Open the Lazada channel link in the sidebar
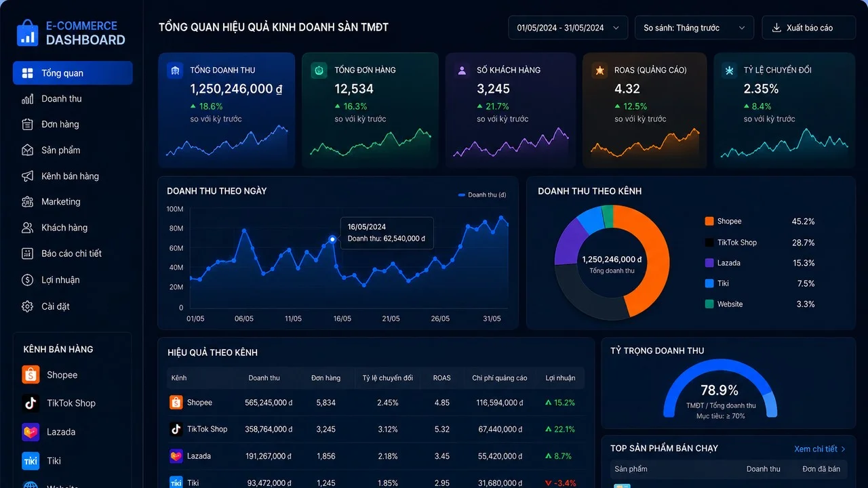This screenshot has height=488, width=868. tap(49, 432)
